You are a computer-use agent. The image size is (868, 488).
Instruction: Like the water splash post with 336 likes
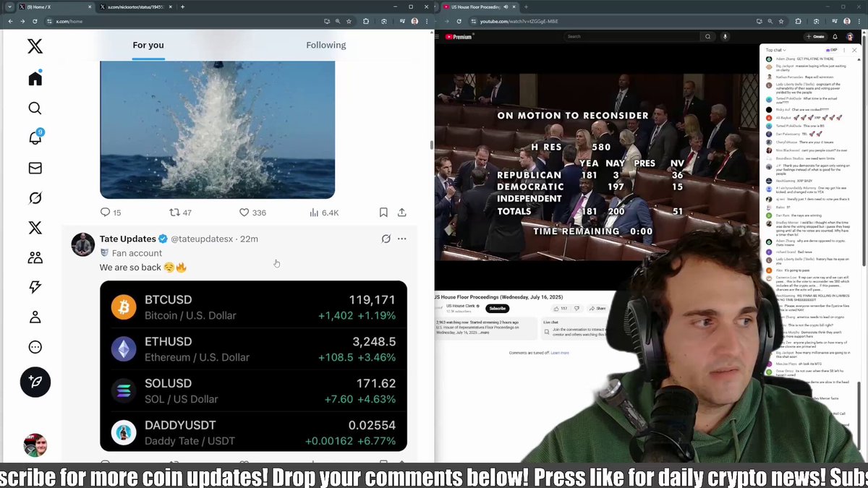pos(252,213)
